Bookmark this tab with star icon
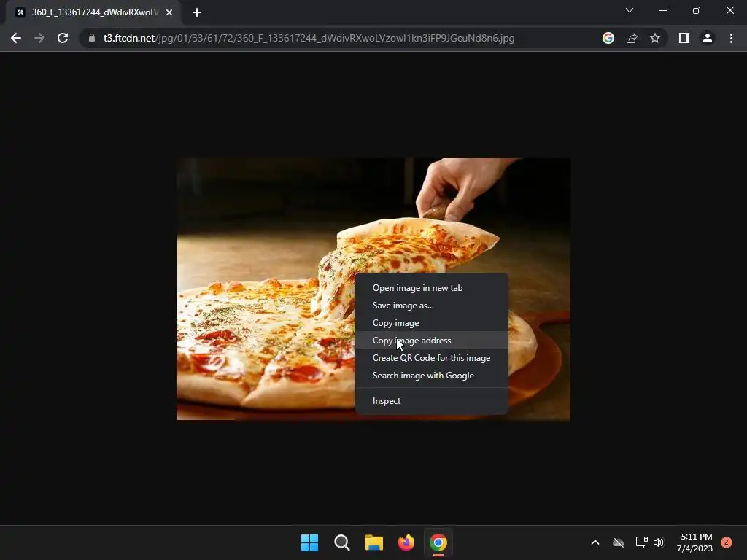 pyautogui.click(x=655, y=38)
